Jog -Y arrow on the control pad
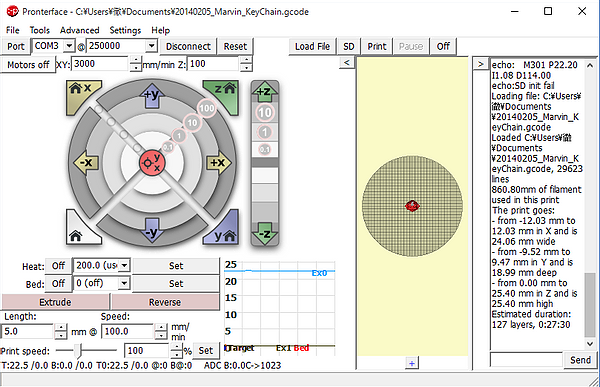Image resolution: width=600 pixels, height=387 pixels. [152, 231]
